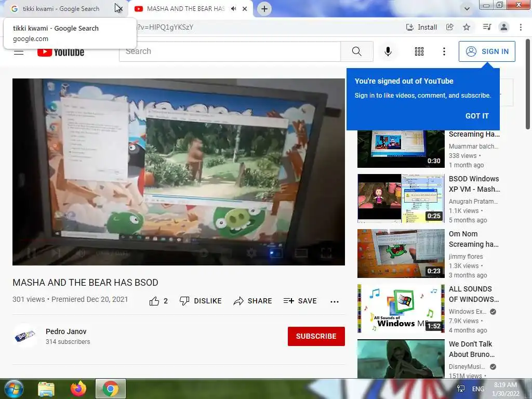Click the main video player frame

point(179,172)
